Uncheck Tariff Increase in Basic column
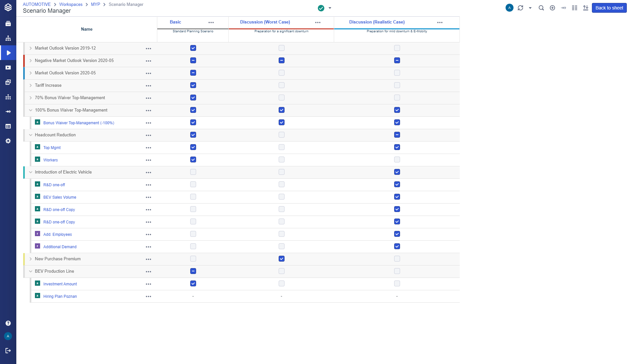The image size is (634, 364). [x=193, y=85]
